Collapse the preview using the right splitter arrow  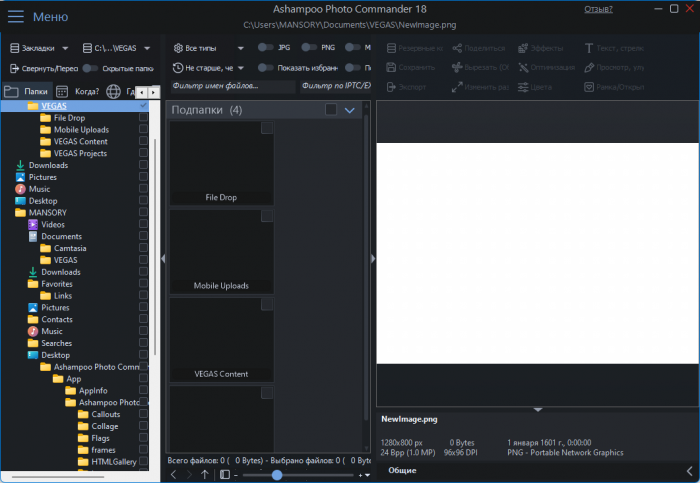[x=373, y=259]
